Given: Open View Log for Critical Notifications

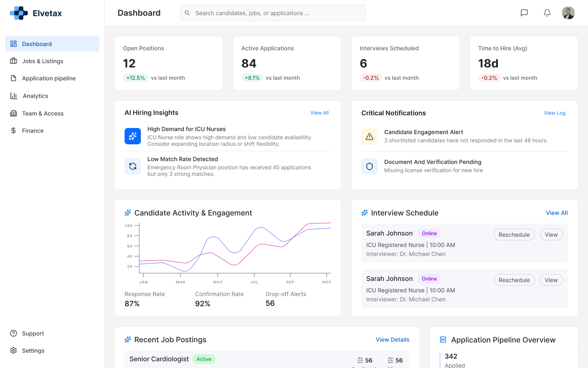Looking at the screenshot, I should pos(555,113).
